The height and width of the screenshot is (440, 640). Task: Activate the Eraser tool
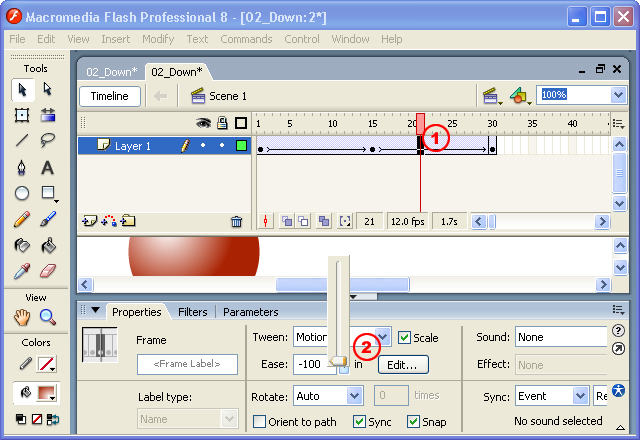pos(47,271)
